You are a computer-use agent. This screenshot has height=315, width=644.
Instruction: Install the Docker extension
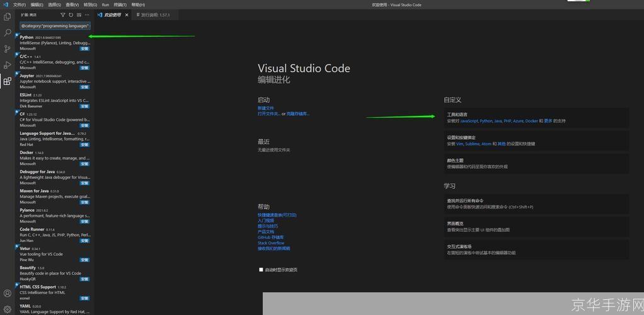(84, 164)
